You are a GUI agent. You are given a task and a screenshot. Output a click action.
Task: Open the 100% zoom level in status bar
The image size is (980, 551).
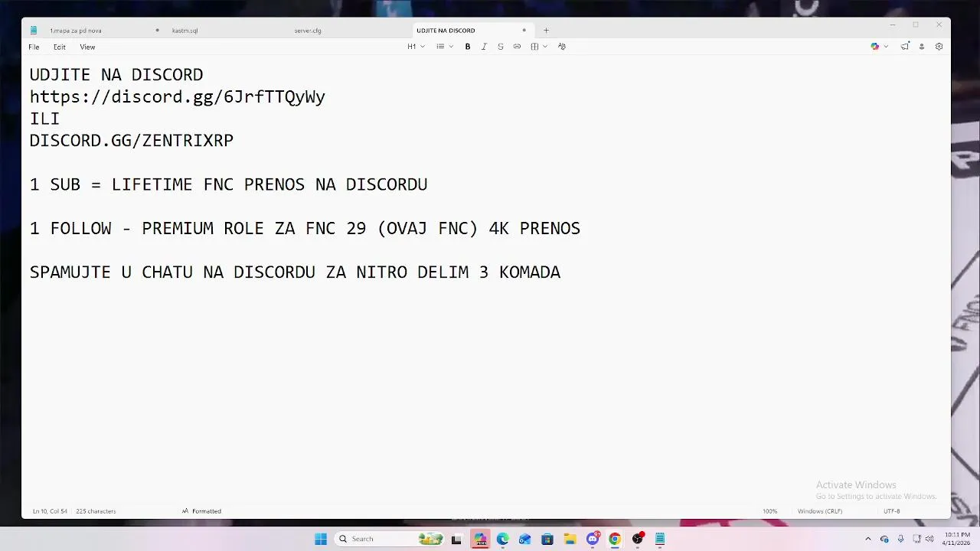(x=769, y=511)
